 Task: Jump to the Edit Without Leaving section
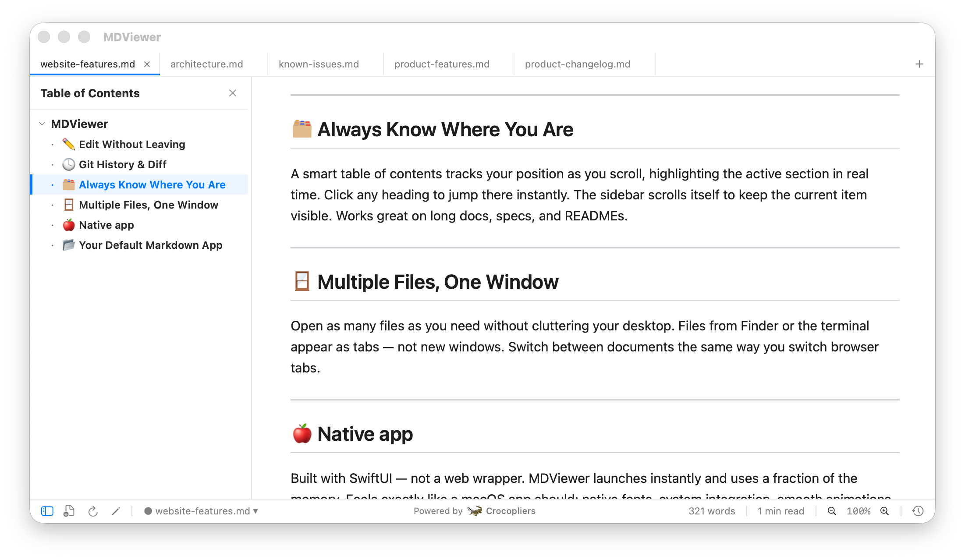tap(132, 144)
